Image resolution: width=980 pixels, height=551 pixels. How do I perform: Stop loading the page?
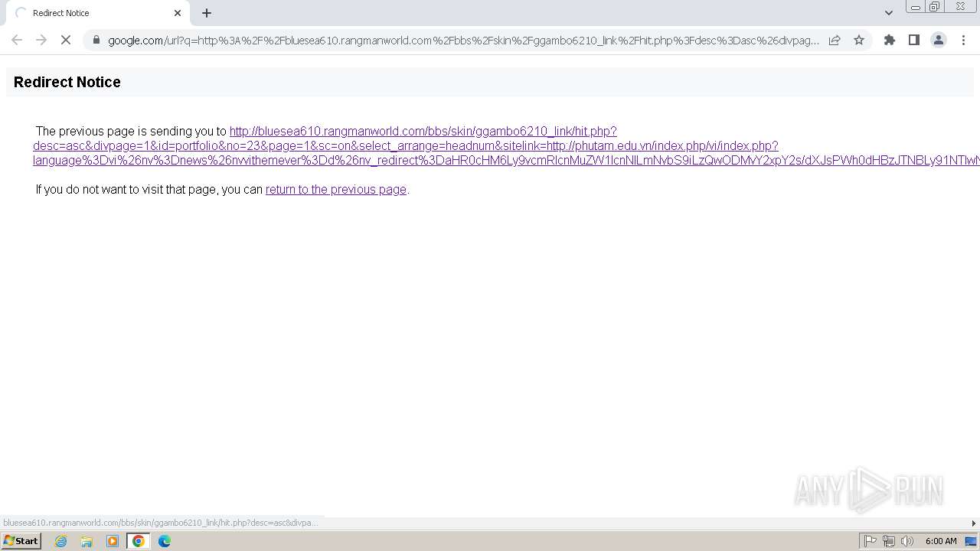[66, 40]
